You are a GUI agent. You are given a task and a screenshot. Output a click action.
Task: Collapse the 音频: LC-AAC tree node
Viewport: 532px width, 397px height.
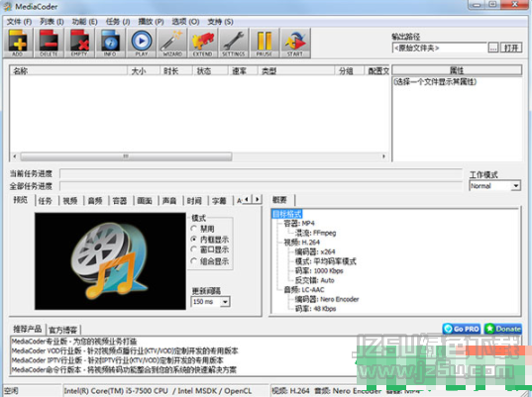304,289
